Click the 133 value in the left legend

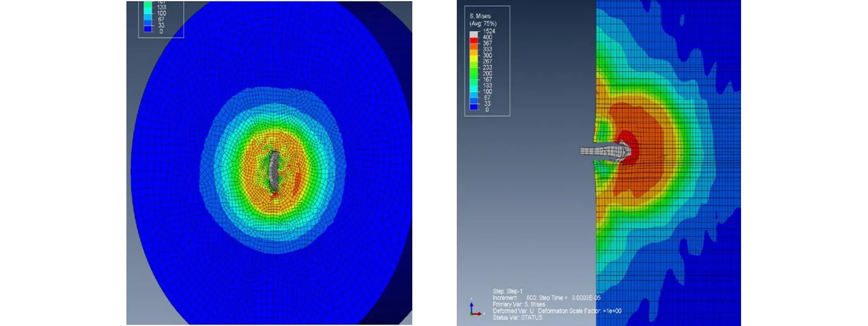tap(161, 7)
